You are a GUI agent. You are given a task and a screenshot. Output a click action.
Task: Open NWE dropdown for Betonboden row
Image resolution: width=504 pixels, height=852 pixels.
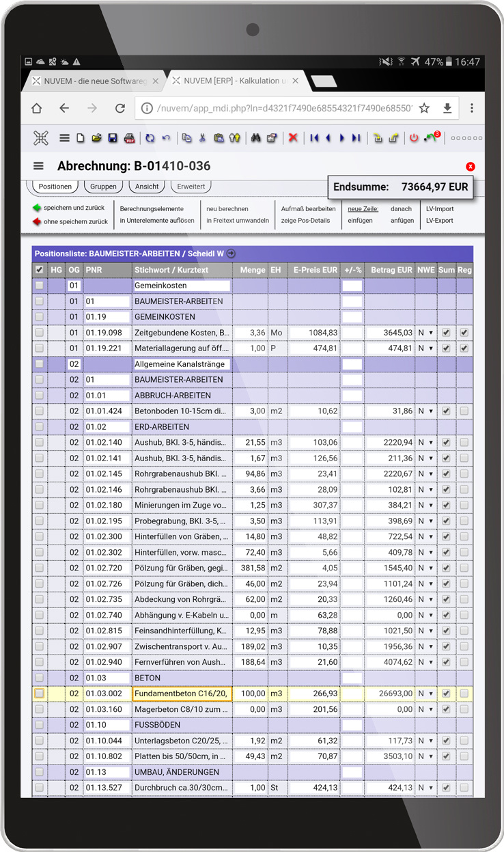pyautogui.click(x=425, y=411)
